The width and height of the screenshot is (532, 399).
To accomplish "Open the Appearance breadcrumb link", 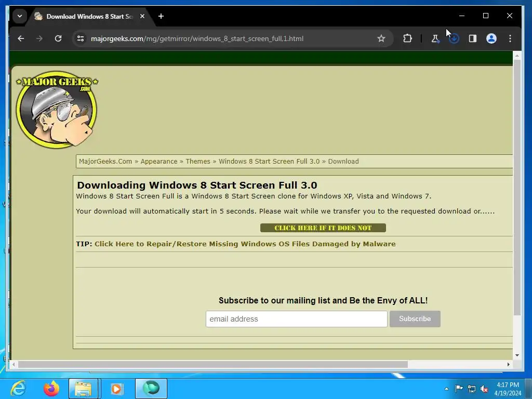I will point(159,162).
